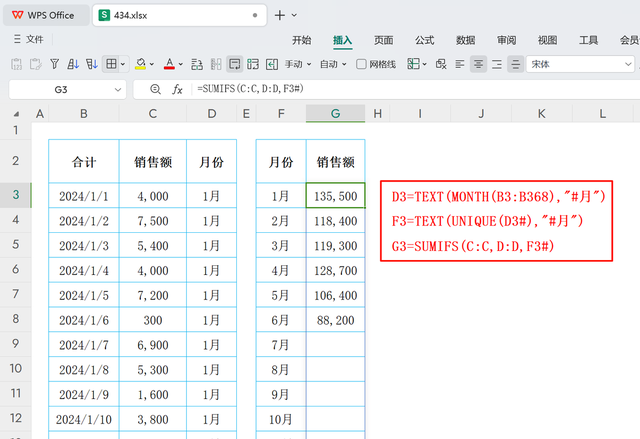The image size is (640, 439).
Task: Select the cell showing 88,200
Action: coord(336,320)
